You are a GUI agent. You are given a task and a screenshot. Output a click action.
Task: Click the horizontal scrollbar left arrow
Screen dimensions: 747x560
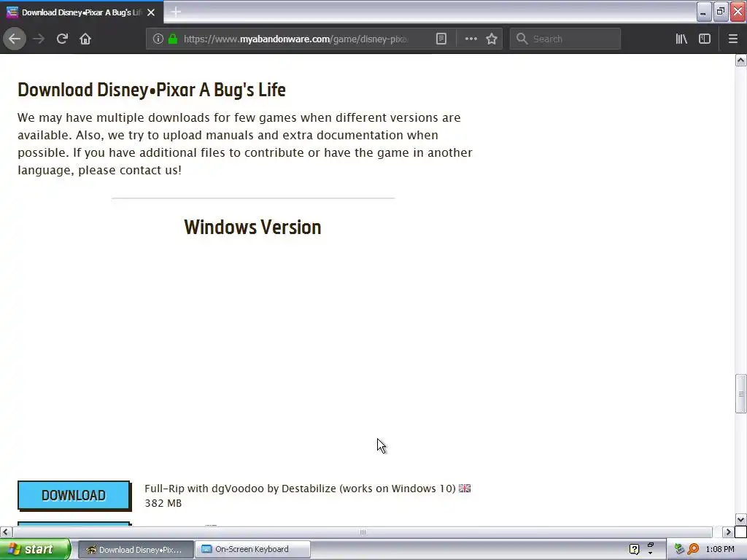[5, 532]
